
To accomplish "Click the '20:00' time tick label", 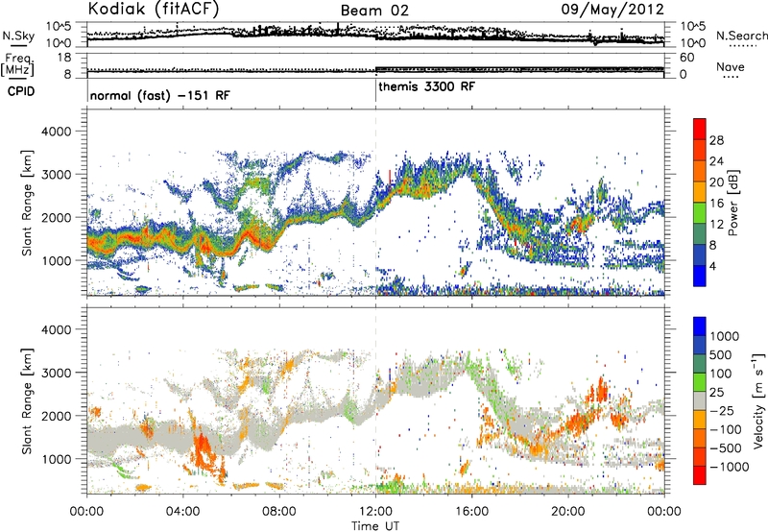I will 568,512.
